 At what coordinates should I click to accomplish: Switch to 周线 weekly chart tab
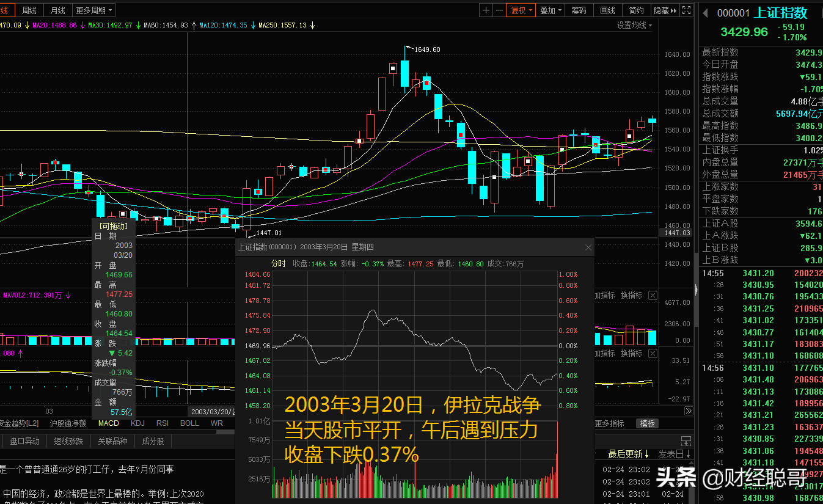29,10
